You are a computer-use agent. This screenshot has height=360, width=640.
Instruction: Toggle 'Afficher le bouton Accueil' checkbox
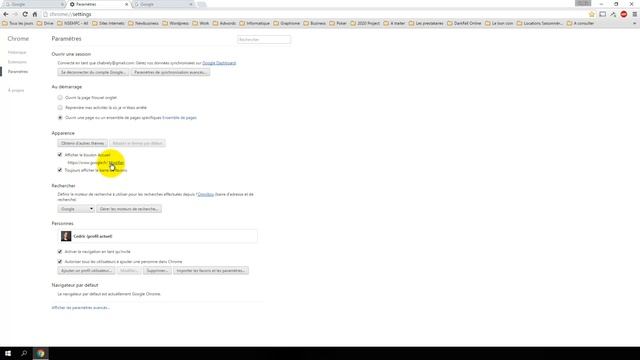(x=60, y=155)
